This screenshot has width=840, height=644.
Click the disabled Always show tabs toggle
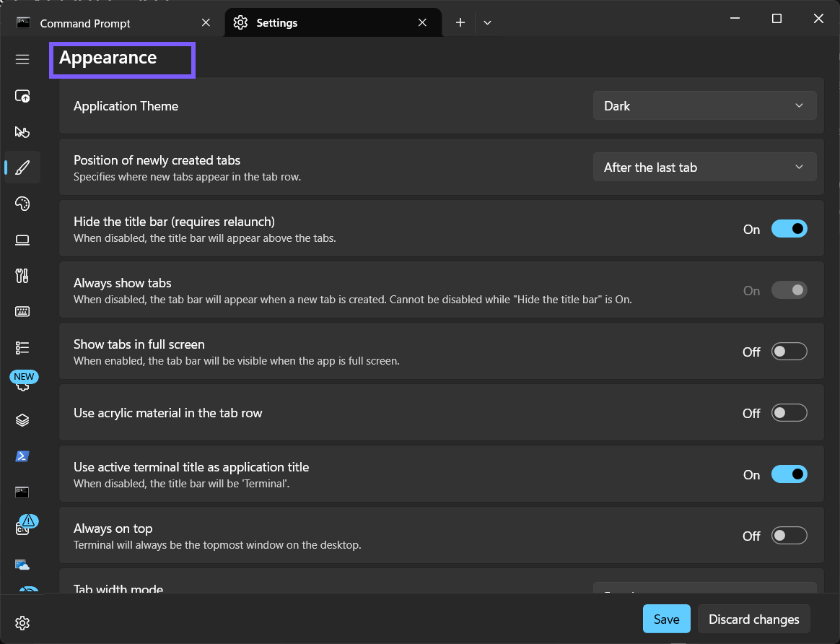(789, 290)
